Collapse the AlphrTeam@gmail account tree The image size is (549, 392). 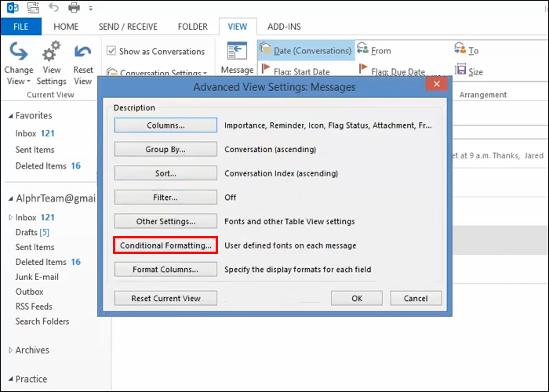point(10,199)
